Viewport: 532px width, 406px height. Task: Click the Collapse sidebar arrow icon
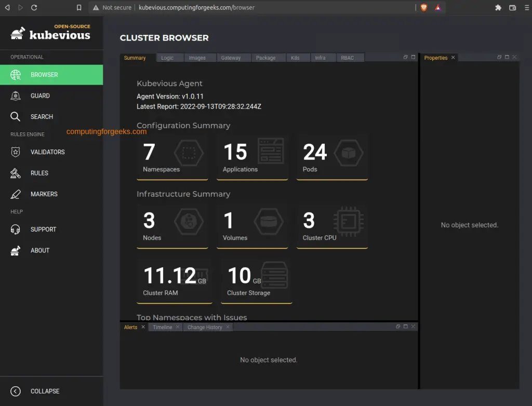click(15, 391)
